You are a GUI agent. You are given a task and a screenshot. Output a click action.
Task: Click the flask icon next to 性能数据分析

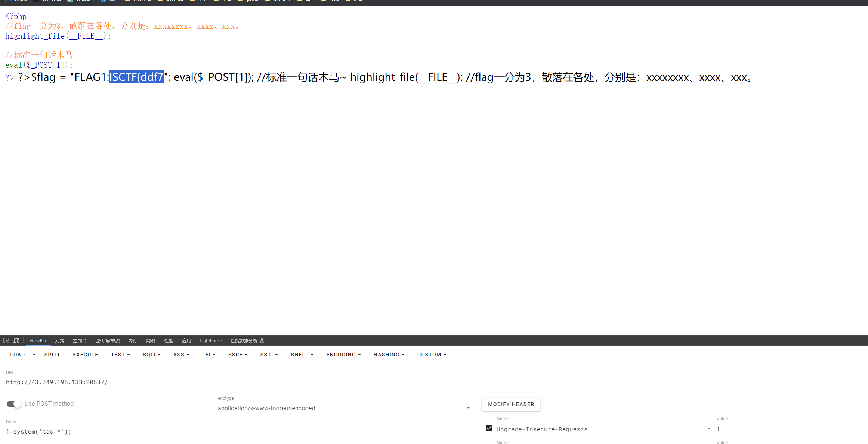[262, 340]
